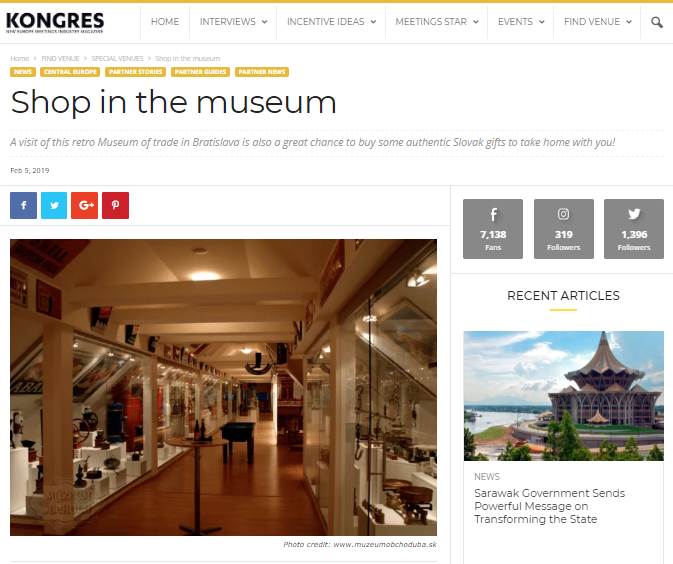Screen dimensions: 673x564
Task: Expand the Find Venue dropdown
Action: [x=597, y=22]
